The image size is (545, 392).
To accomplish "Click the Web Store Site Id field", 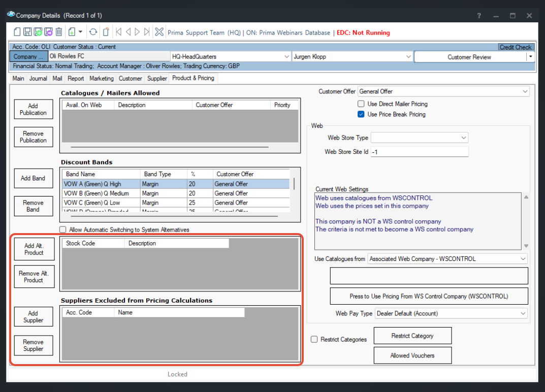I will tap(420, 152).
